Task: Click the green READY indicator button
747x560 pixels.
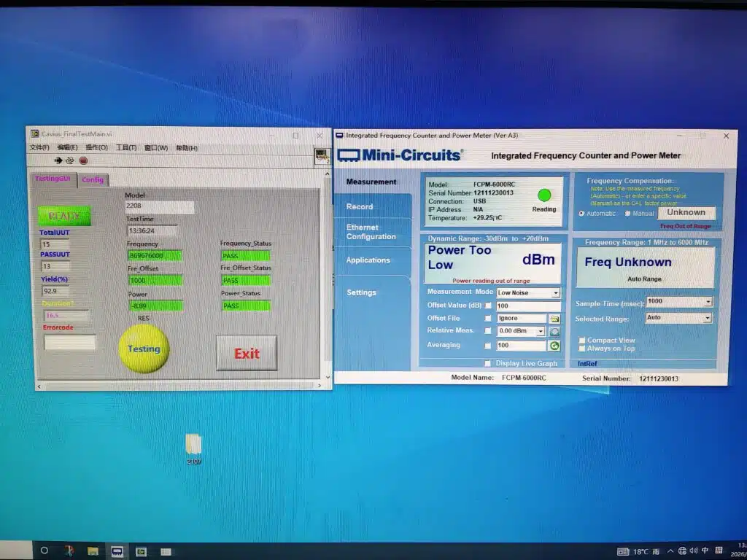Action: coord(64,216)
